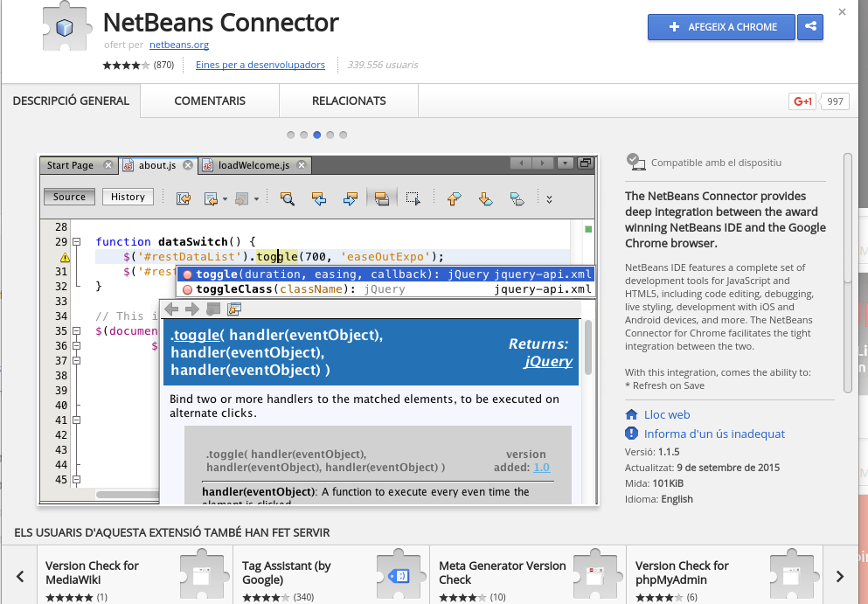The width and height of the screenshot is (868, 604).
Task: Click the greyed Forward navigation icon in the editor toolbar
Action: (x=241, y=198)
